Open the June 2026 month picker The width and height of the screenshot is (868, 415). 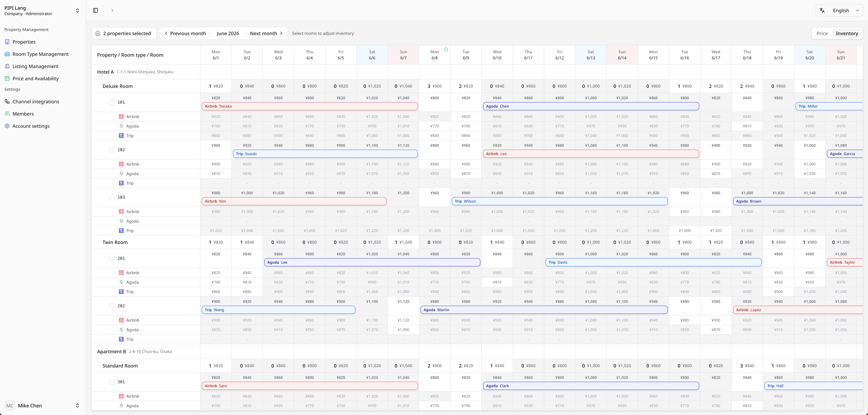[x=228, y=33]
